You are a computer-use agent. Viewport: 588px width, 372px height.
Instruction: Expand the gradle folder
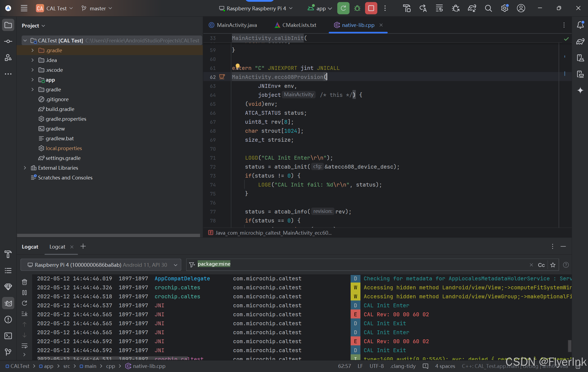pos(33,89)
